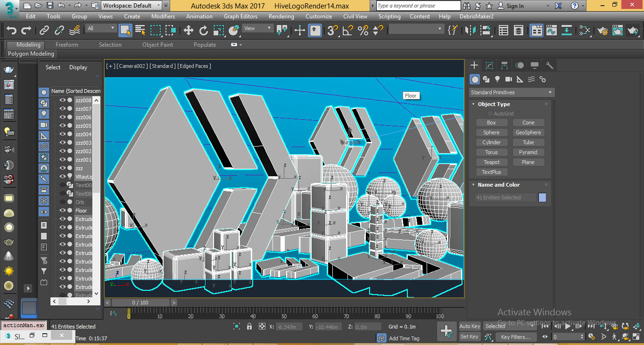Choose the Select Object tool
The width and height of the screenshot is (644, 345).
click(125, 31)
